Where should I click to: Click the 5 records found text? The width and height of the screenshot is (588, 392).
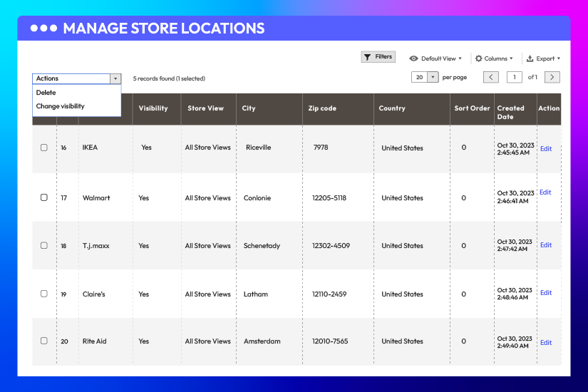(169, 78)
